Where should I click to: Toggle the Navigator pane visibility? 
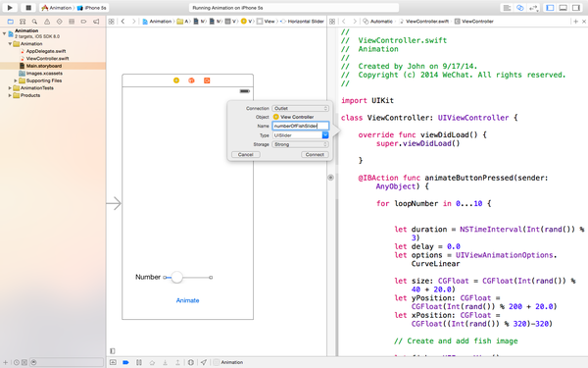click(550, 8)
